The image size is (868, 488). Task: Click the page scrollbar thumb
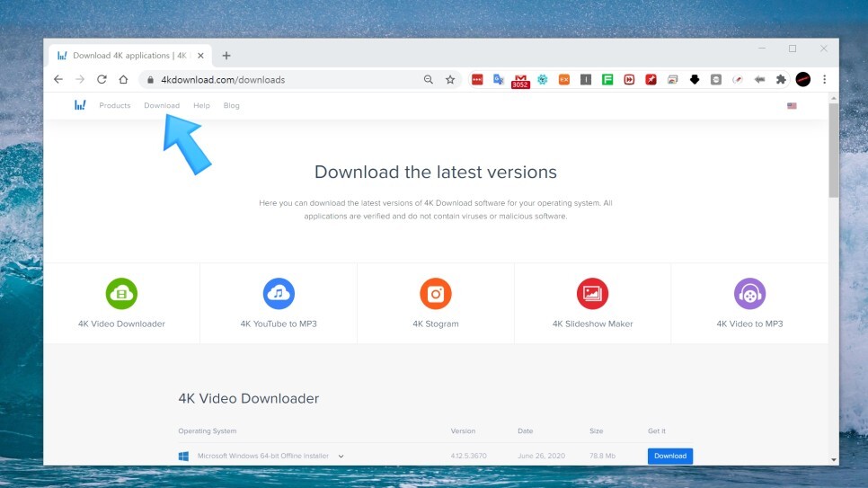click(x=834, y=149)
